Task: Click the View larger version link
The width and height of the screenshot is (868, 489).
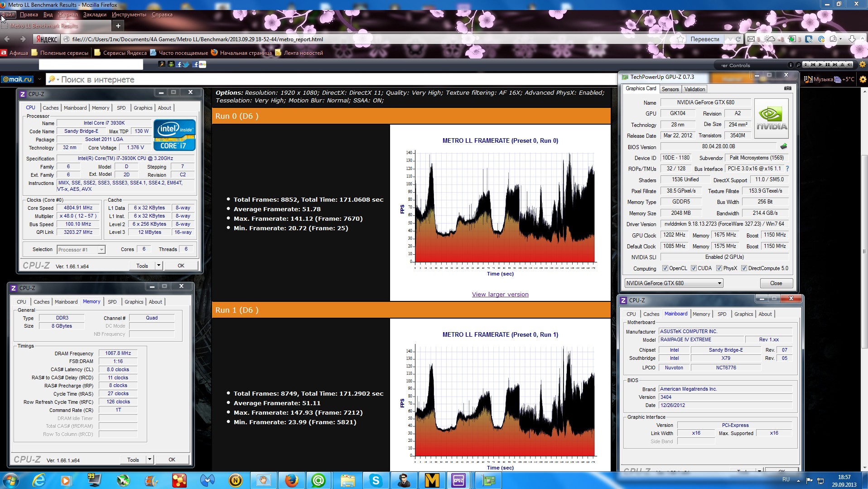Action: [x=500, y=294]
